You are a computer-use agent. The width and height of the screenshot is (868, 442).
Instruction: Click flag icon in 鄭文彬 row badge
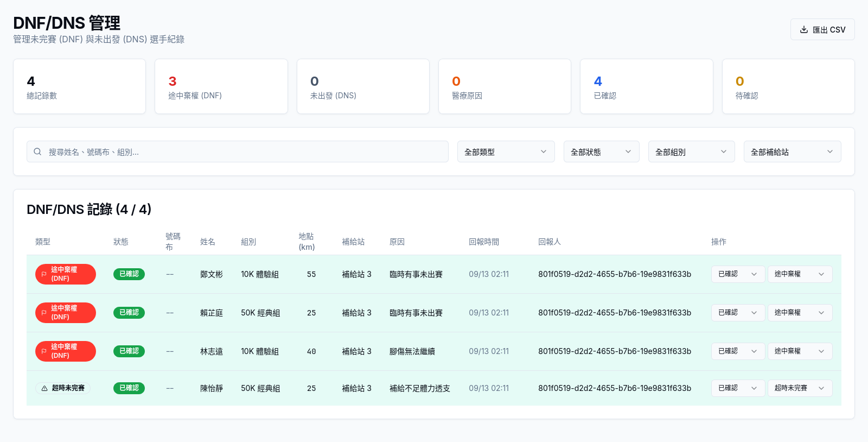point(44,274)
